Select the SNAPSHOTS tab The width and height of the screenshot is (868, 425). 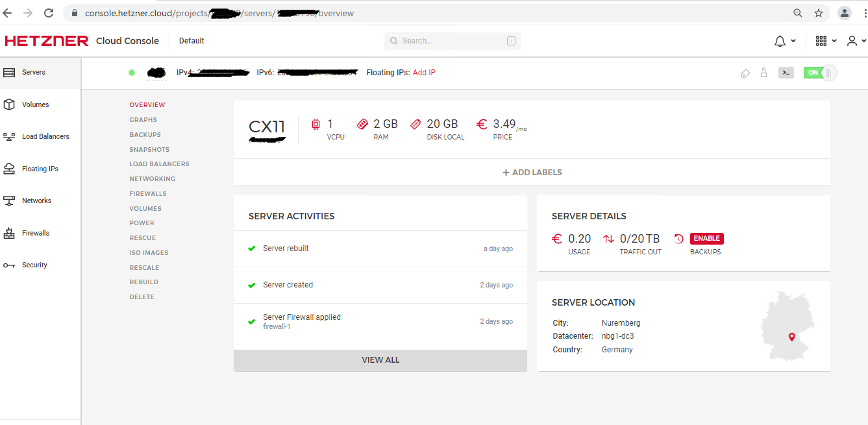tap(149, 150)
